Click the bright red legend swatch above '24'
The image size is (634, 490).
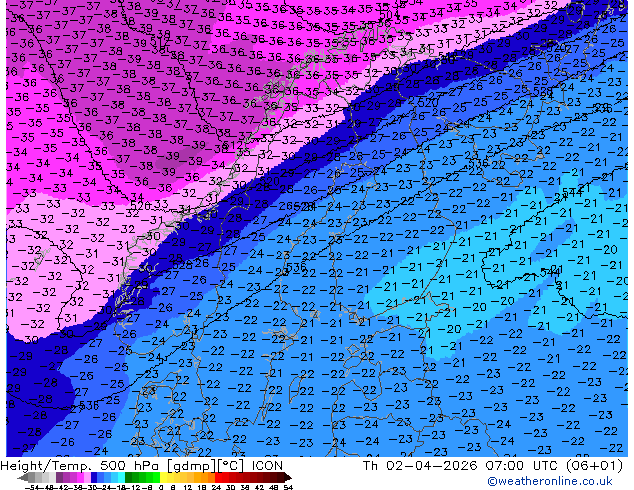point(218,478)
